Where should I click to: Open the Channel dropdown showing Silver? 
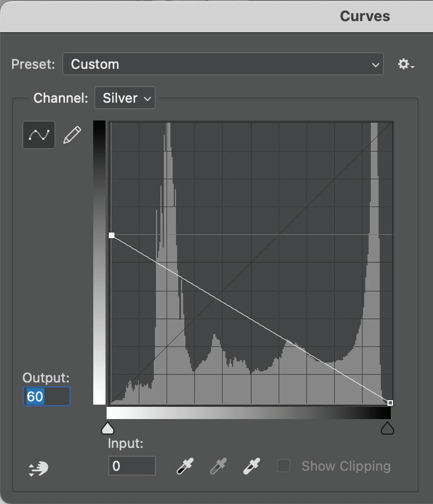pyautogui.click(x=125, y=98)
